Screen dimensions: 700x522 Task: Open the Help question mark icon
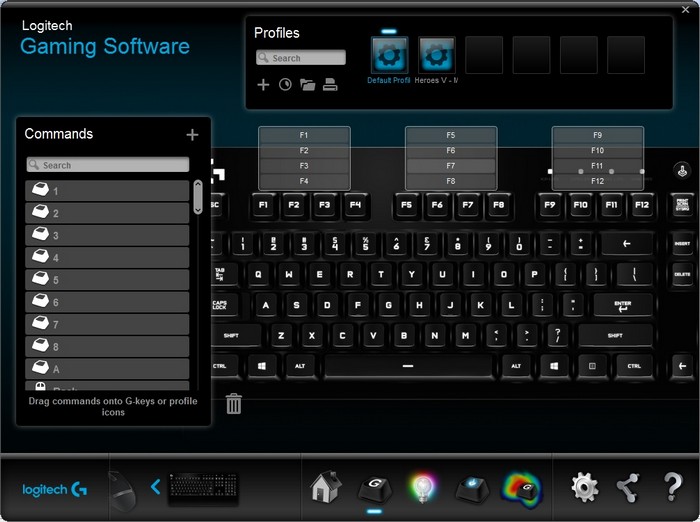pyautogui.click(x=673, y=487)
